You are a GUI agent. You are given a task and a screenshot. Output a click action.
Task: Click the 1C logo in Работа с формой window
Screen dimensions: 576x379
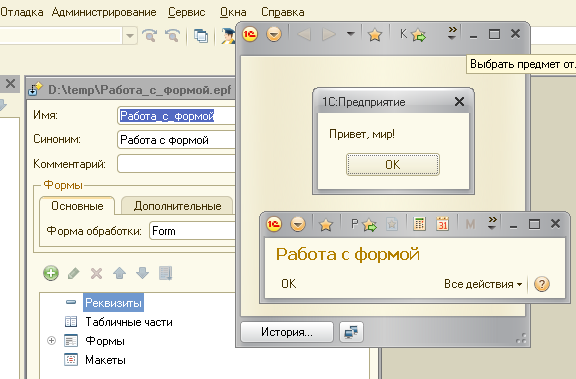pos(274,224)
